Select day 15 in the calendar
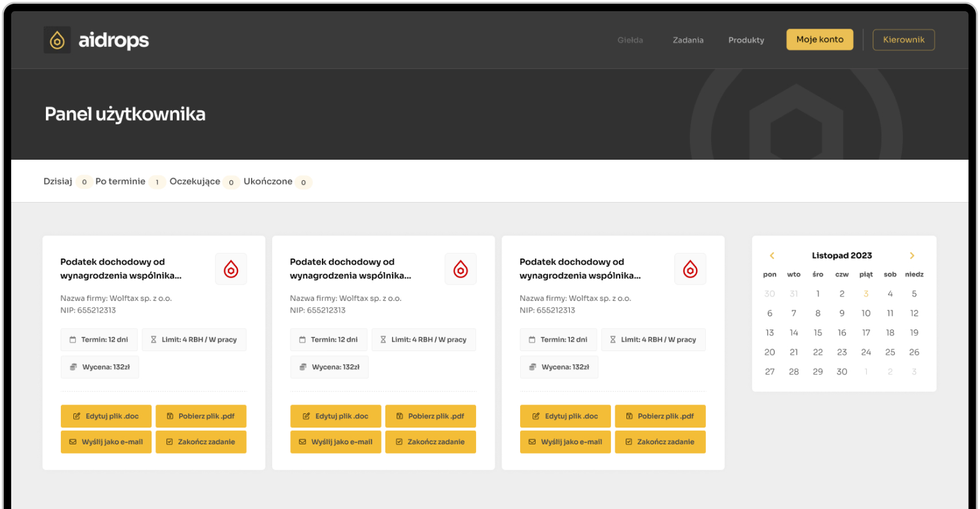 pos(818,333)
